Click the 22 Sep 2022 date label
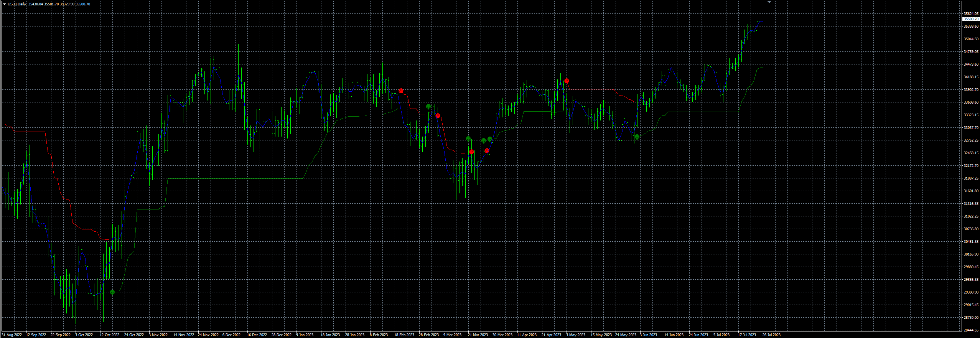 point(61,335)
